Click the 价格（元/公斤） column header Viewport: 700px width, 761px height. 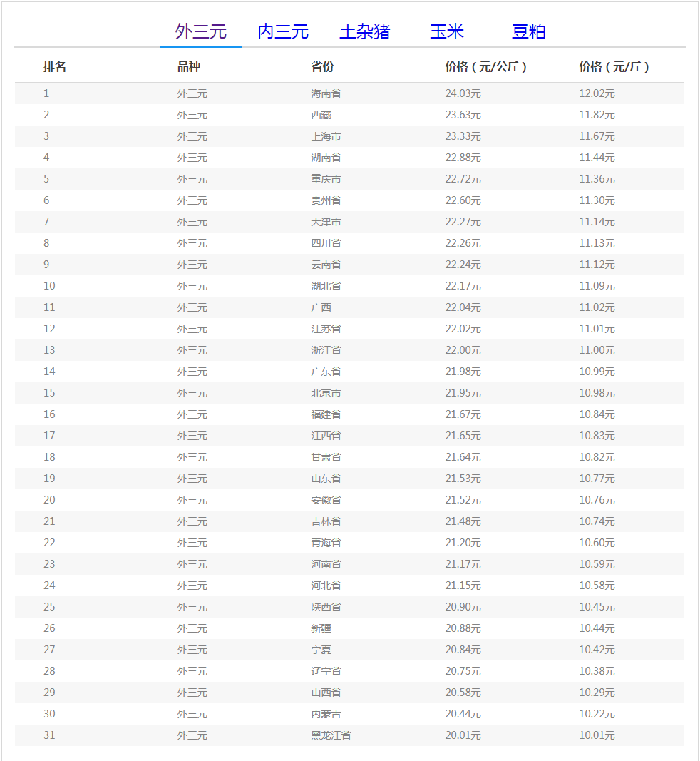coord(485,66)
